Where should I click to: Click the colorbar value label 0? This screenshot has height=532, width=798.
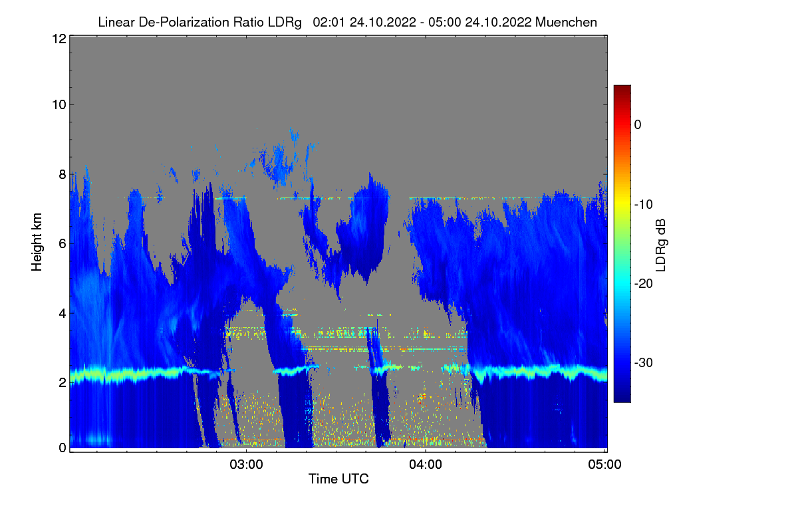click(638, 124)
